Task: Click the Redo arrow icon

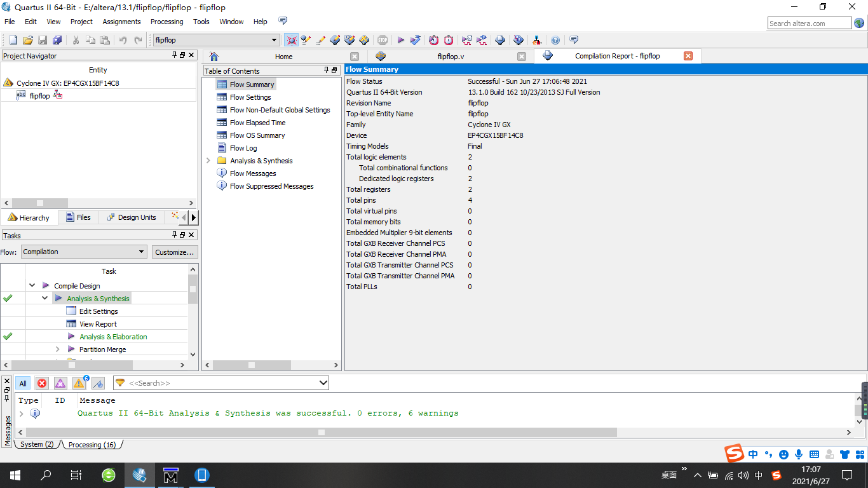Action: click(x=138, y=40)
